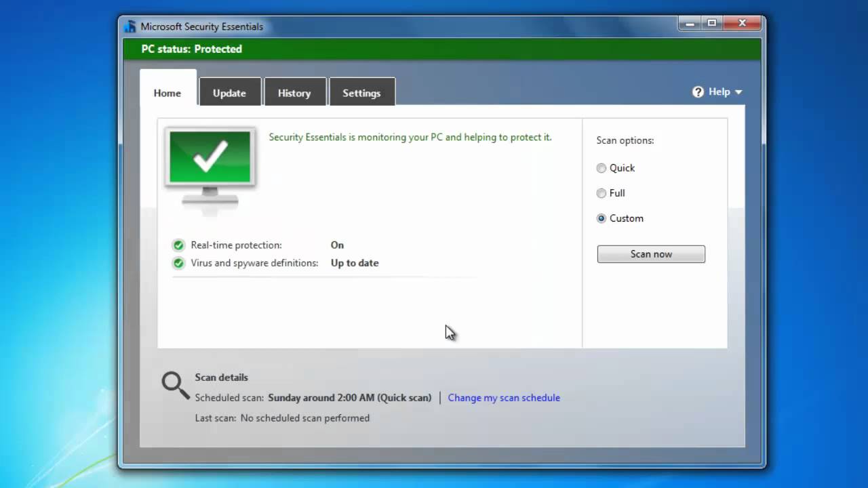Maximize the Security Essentials window

click(x=712, y=23)
